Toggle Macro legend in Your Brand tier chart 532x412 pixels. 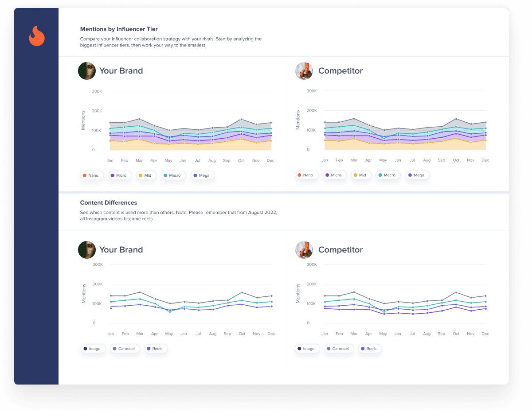173,175
